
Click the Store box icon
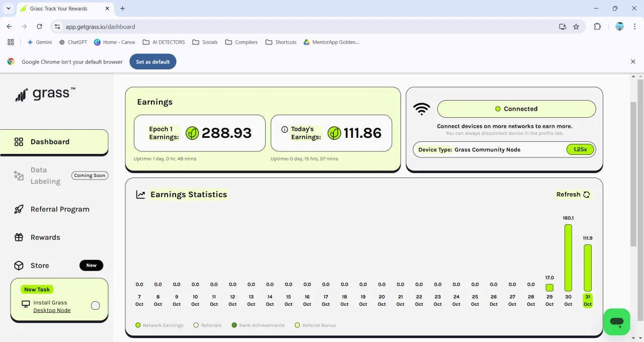(x=19, y=266)
